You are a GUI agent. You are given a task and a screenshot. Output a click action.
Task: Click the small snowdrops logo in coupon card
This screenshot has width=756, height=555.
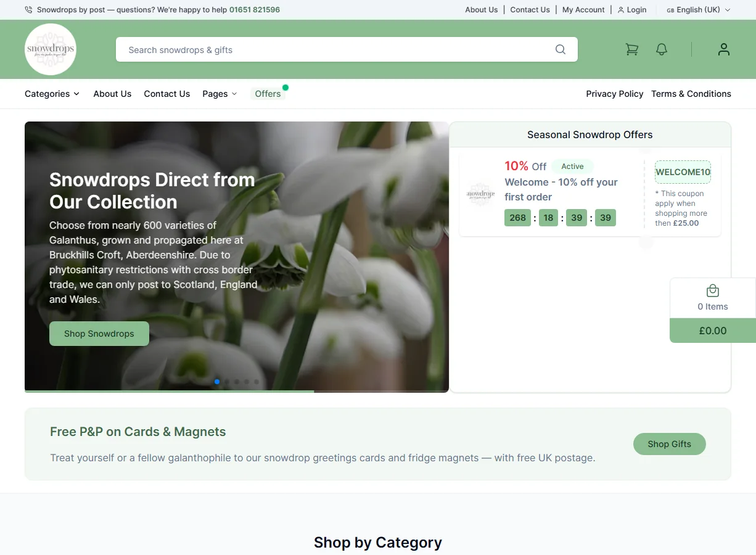click(481, 194)
